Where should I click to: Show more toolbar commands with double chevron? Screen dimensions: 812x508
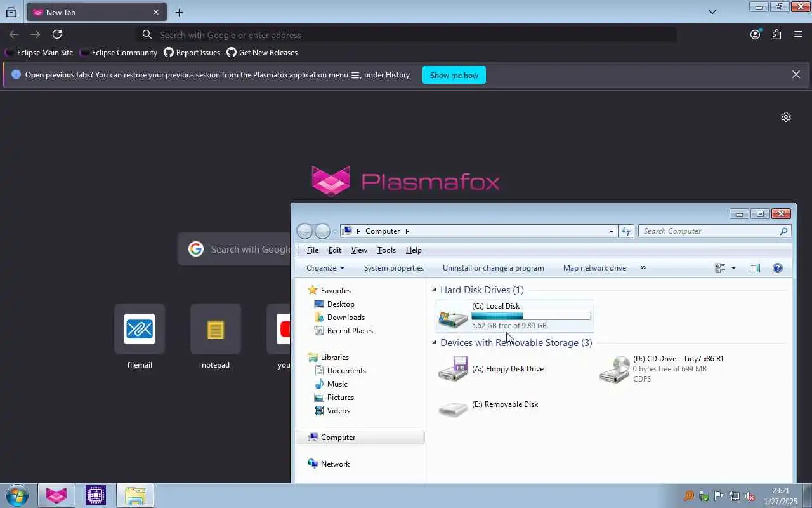643,268
